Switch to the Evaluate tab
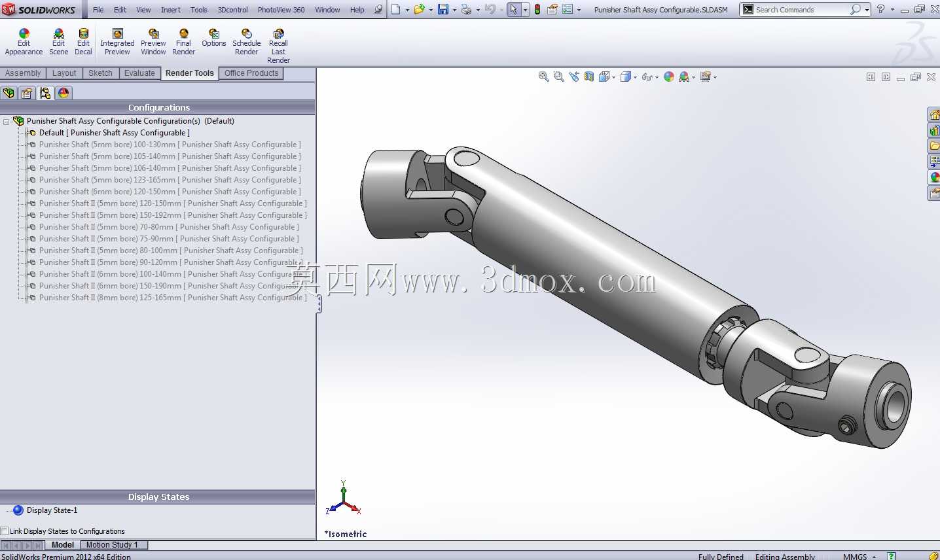The width and height of the screenshot is (940, 560). [x=139, y=73]
